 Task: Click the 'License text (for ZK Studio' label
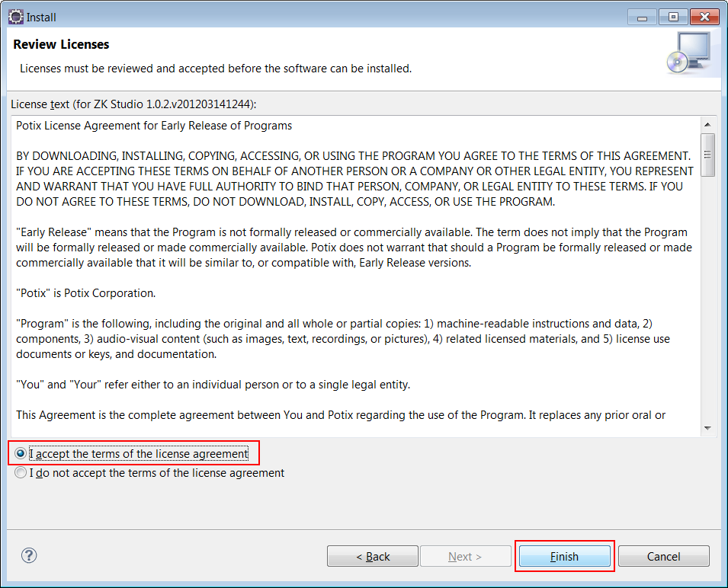133,104
